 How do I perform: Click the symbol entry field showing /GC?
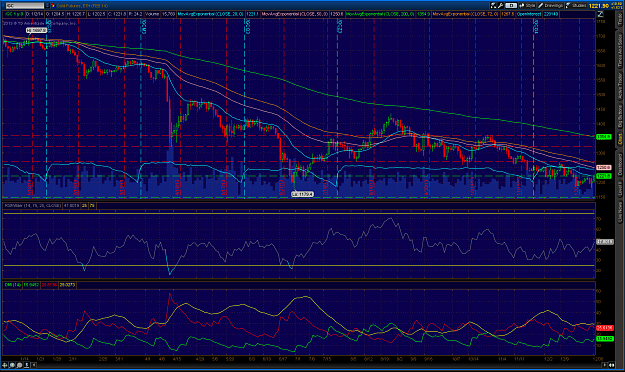coord(24,6)
